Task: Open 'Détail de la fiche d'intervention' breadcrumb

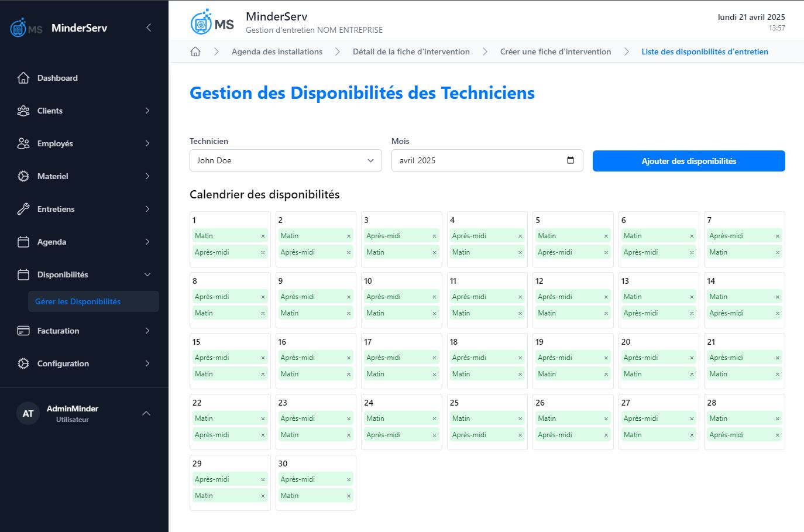Action: pyautogui.click(x=411, y=52)
